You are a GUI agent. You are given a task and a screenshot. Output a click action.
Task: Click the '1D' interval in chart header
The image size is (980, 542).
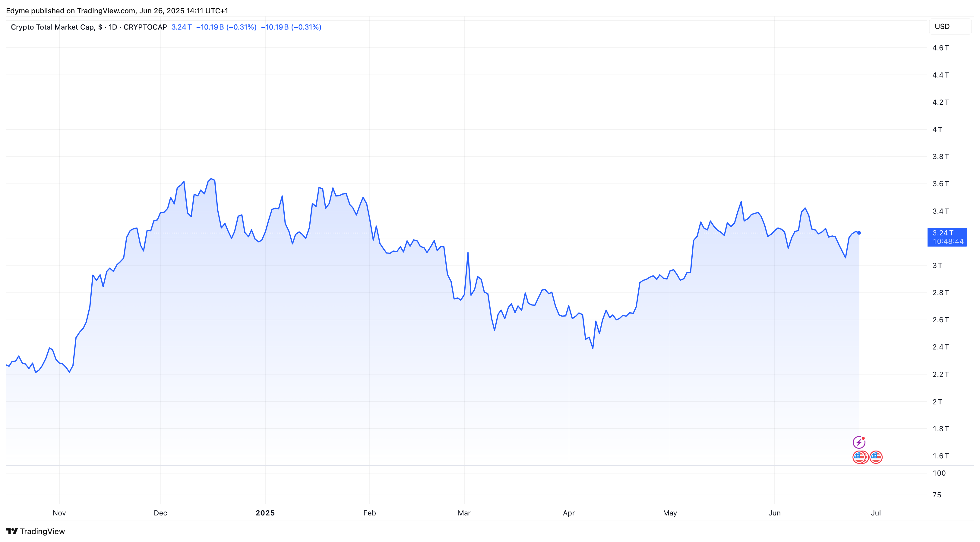(113, 27)
